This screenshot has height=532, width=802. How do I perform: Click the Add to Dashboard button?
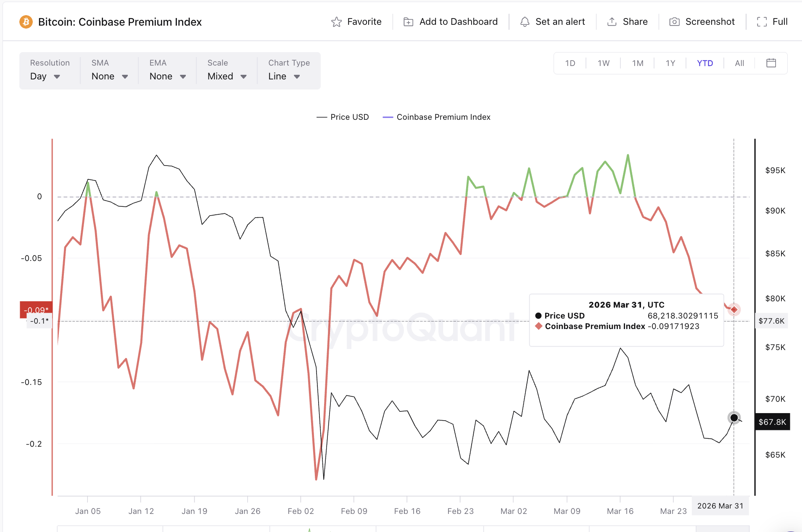458,22
